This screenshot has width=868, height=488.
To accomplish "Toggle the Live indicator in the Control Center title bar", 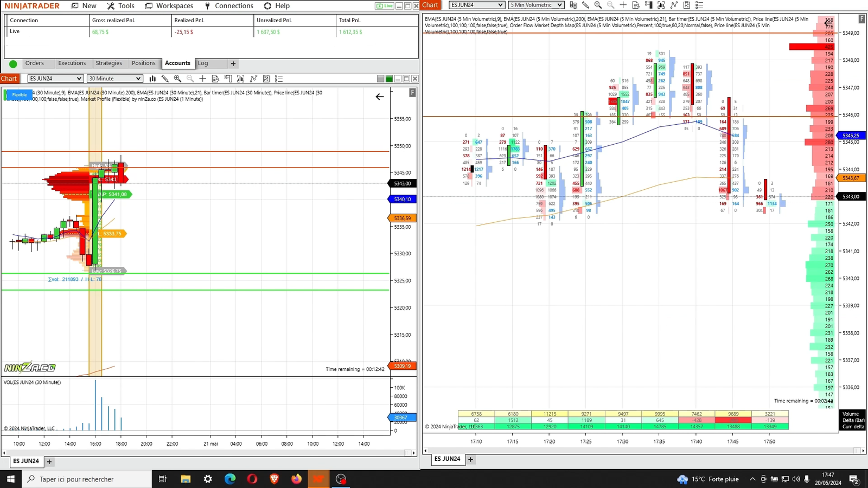I will [x=385, y=6].
